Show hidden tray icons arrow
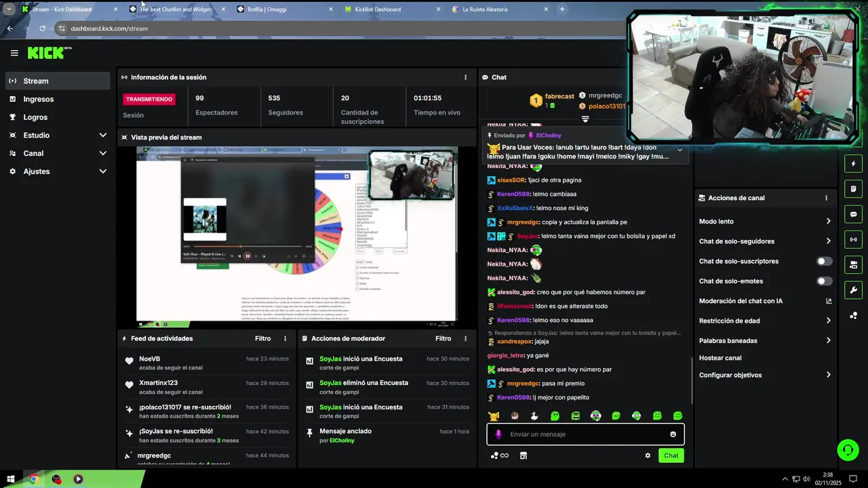868x488 pixels. click(x=785, y=479)
